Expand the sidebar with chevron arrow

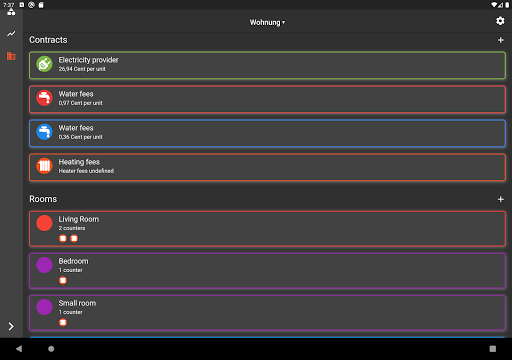pos(11,326)
